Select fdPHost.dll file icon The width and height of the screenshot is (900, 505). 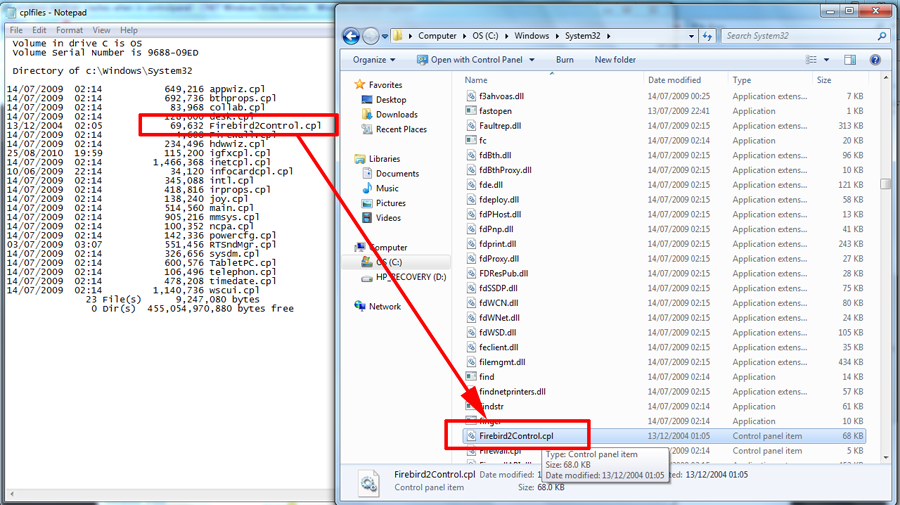click(471, 214)
